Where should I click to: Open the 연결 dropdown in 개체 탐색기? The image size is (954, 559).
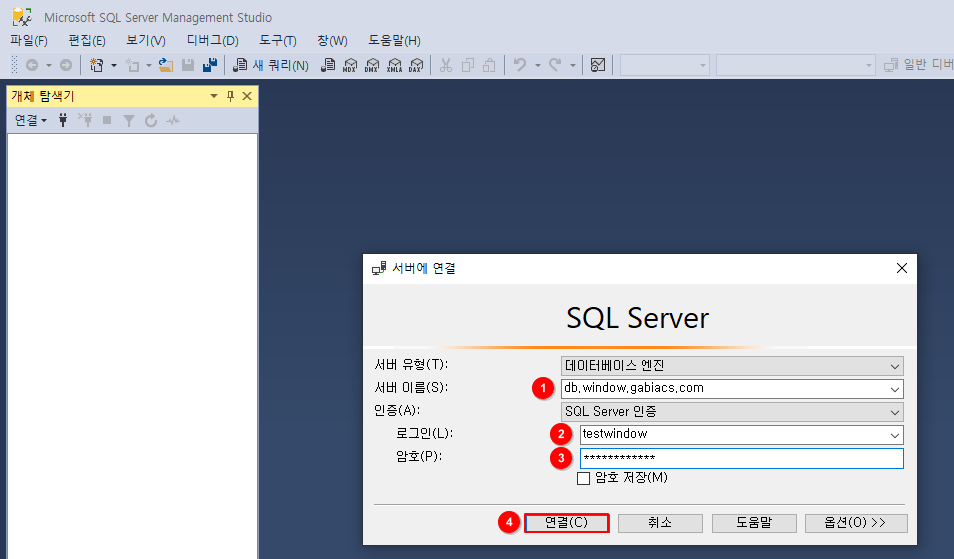pos(30,120)
